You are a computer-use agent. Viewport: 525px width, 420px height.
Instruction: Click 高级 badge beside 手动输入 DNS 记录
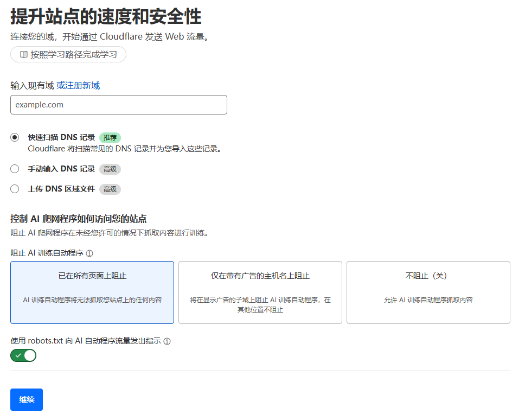110,169
